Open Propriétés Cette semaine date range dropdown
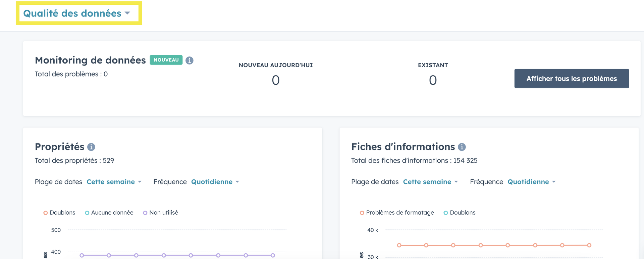Screen dimensions: 644x259 pos(114,182)
